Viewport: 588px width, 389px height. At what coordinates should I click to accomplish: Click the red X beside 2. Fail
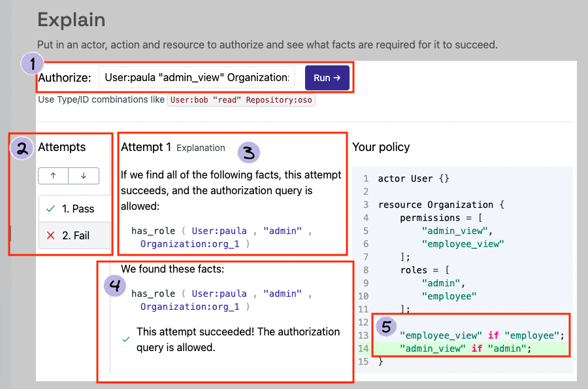pyautogui.click(x=50, y=235)
